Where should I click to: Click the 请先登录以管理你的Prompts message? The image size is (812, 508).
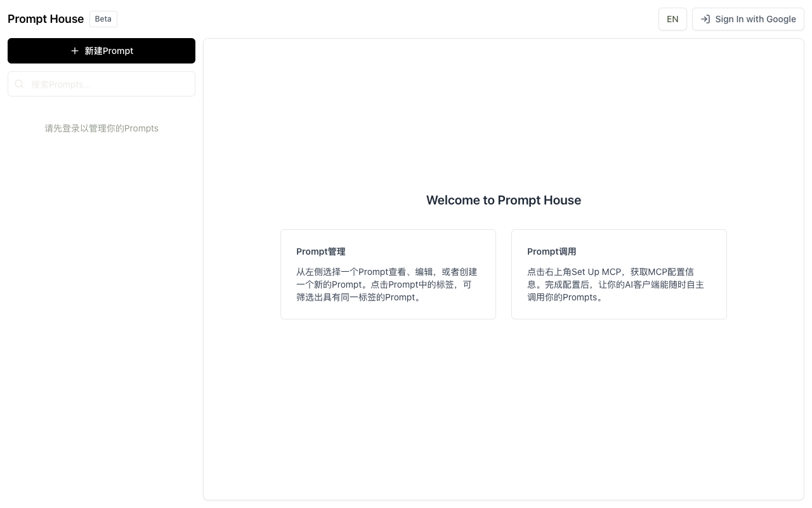pos(101,128)
